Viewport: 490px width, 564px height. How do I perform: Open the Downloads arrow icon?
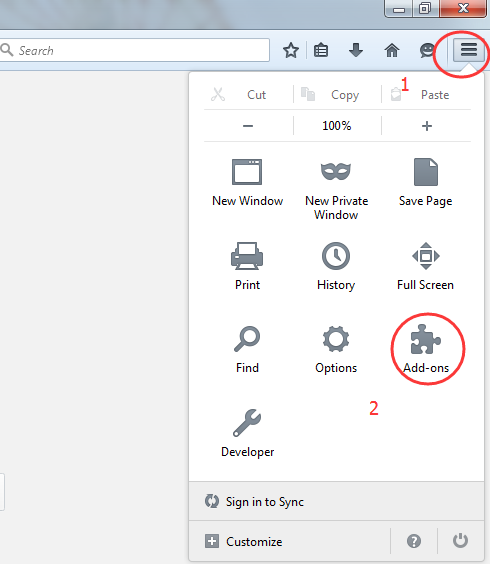coord(356,50)
